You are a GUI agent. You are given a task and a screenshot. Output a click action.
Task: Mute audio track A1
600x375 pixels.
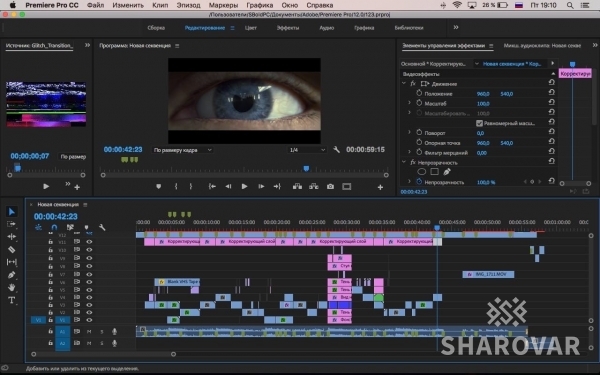click(x=89, y=332)
